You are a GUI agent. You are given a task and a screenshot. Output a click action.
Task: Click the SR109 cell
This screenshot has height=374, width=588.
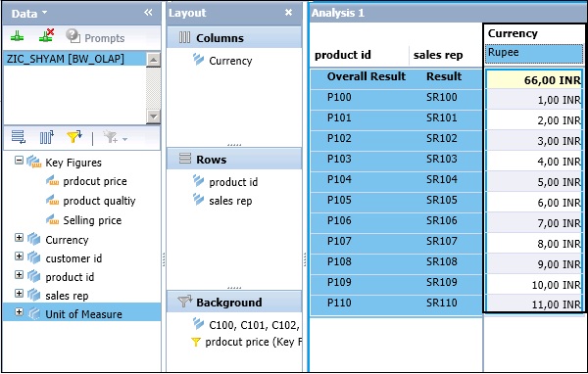pyautogui.click(x=441, y=282)
